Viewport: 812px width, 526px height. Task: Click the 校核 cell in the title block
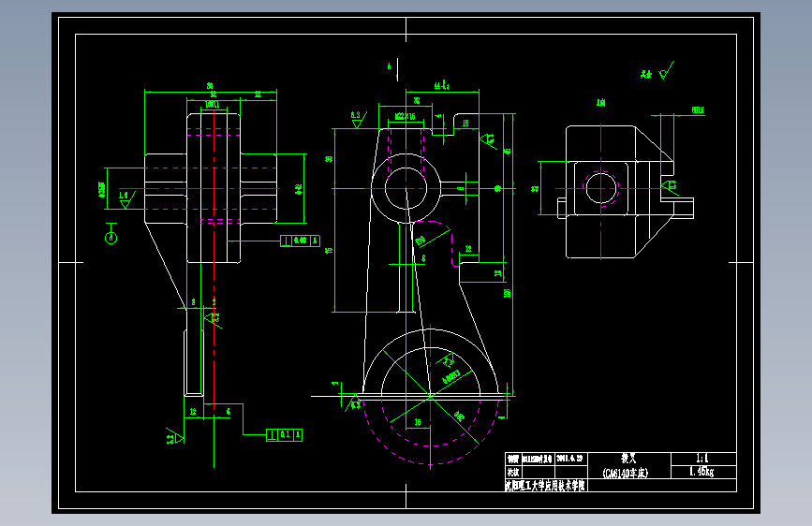coord(512,472)
